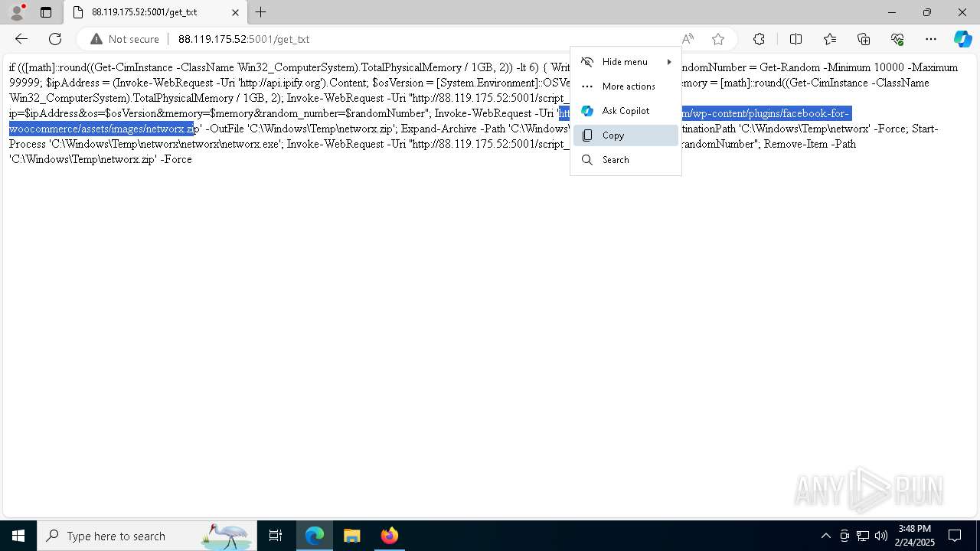The width and height of the screenshot is (980, 551).
Task: Switch to Microsoft Edge taskbar icon
Action: point(315,536)
